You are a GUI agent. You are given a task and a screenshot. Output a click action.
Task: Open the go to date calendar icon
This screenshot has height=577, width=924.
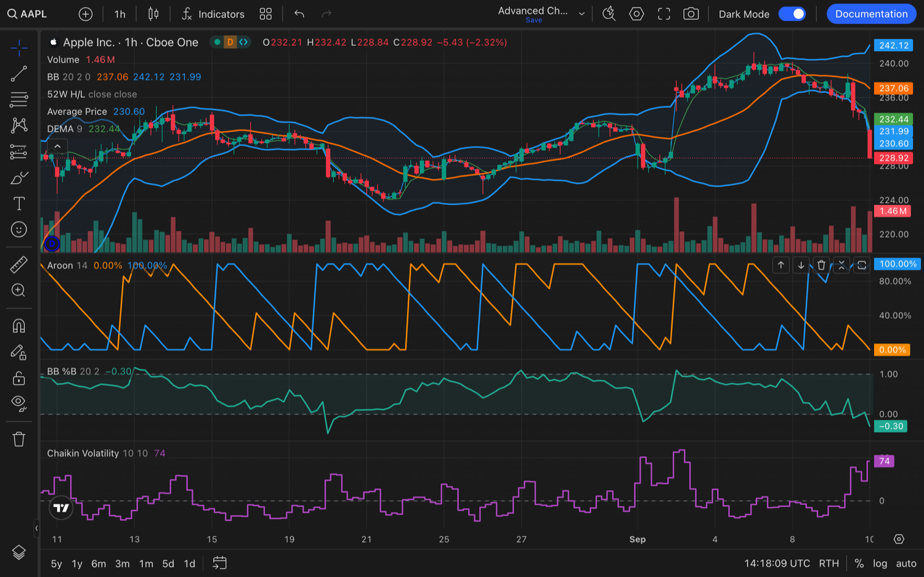point(220,563)
